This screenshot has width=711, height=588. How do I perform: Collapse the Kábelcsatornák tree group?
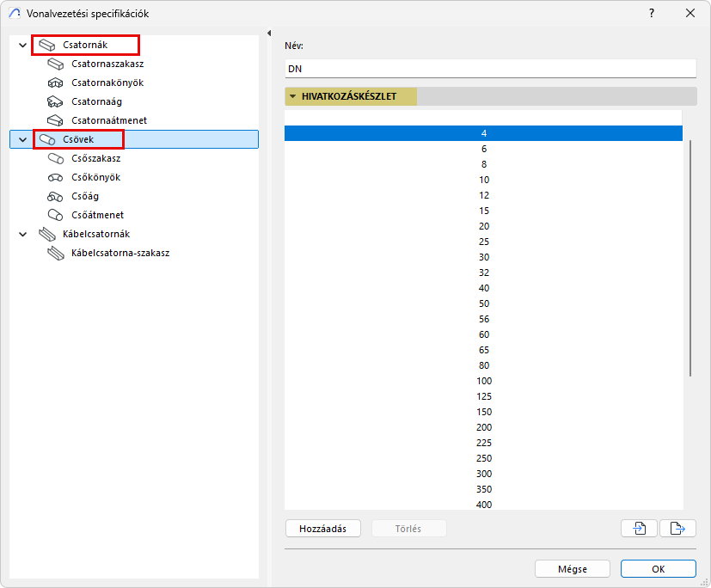coord(22,234)
